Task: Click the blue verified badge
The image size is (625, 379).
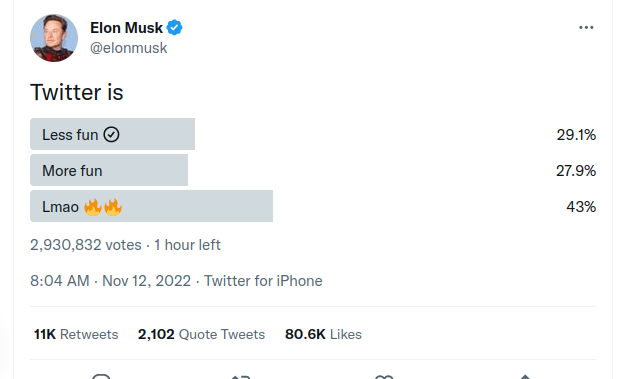Action: pyautogui.click(x=175, y=27)
